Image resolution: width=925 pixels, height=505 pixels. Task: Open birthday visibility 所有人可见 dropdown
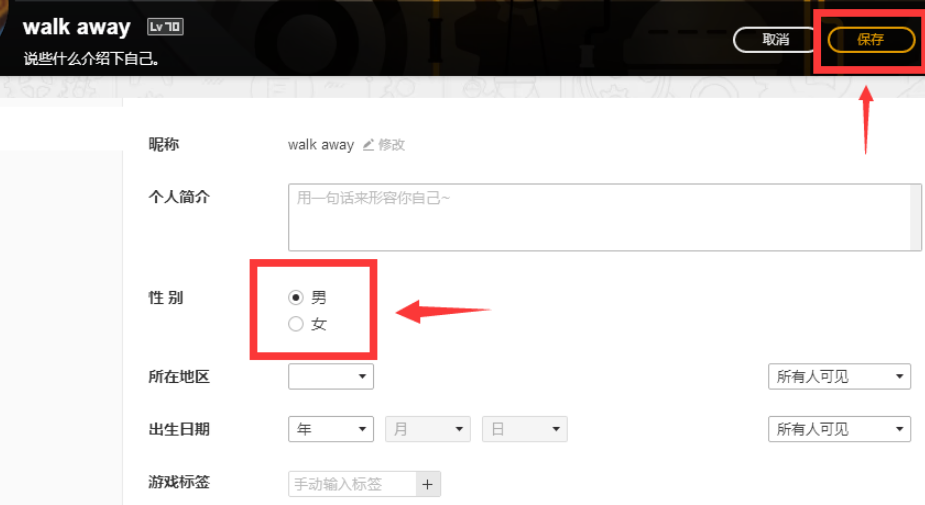click(839, 429)
